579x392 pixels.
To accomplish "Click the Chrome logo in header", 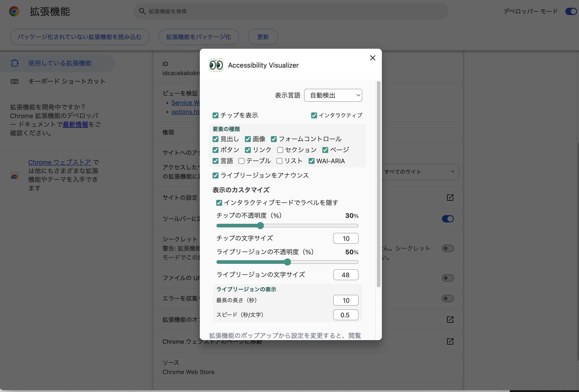I will 14,11.
